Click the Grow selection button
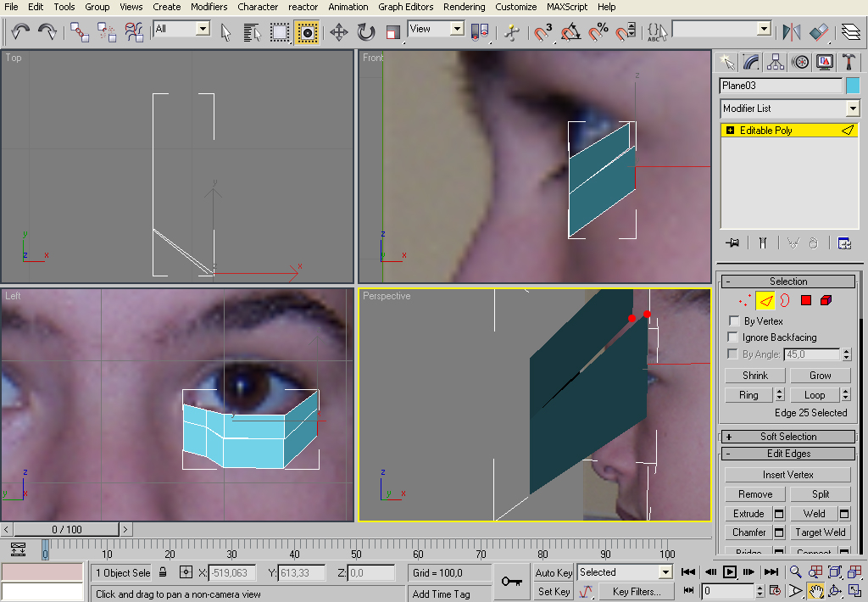The image size is (868, 602). click(x=820, y=376)
